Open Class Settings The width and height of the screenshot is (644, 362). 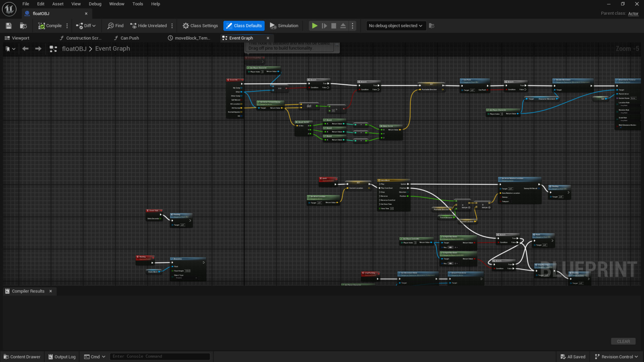coord(200,26)
